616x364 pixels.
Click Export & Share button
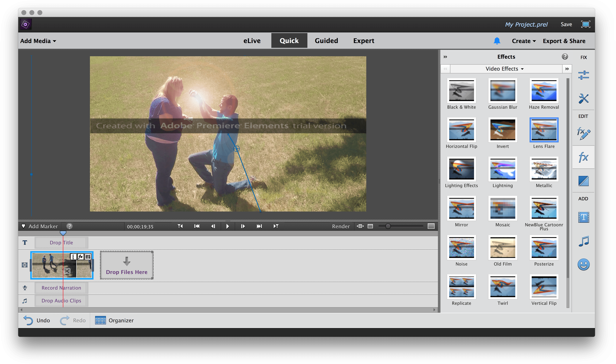(x=564, y=41)
